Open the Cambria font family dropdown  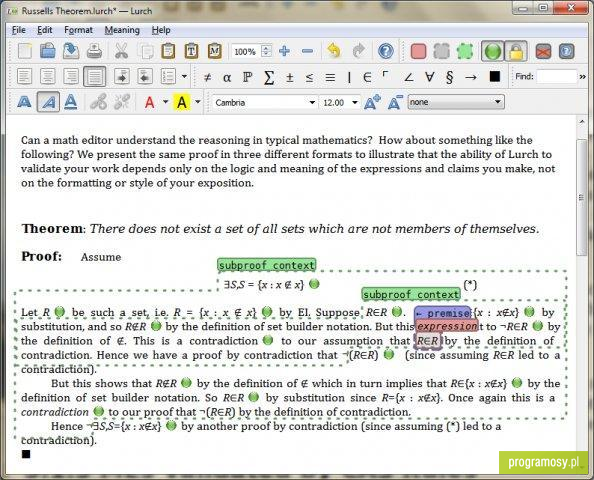pos(264,102)
